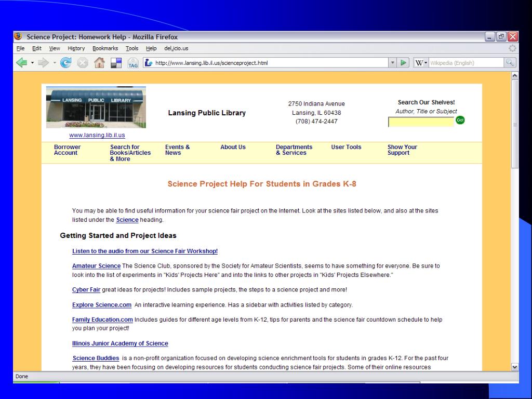
Task: Click the yellow catalog search box
Action: click(x=421, y=122)
